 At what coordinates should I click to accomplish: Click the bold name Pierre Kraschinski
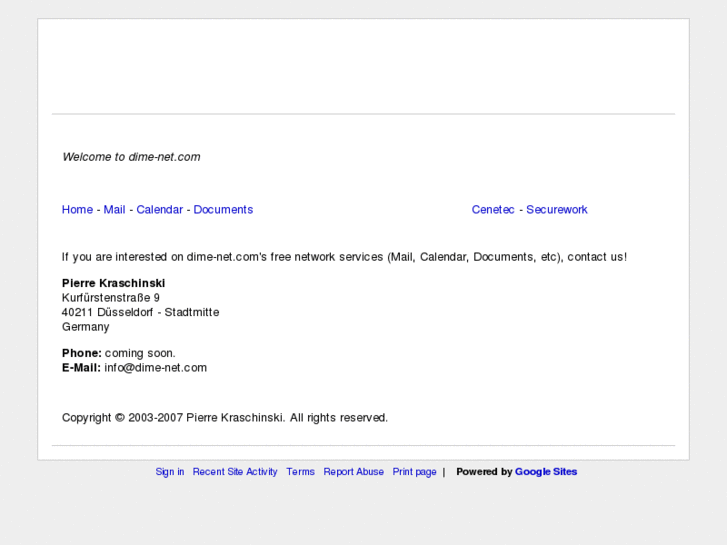tap(113, 283)
